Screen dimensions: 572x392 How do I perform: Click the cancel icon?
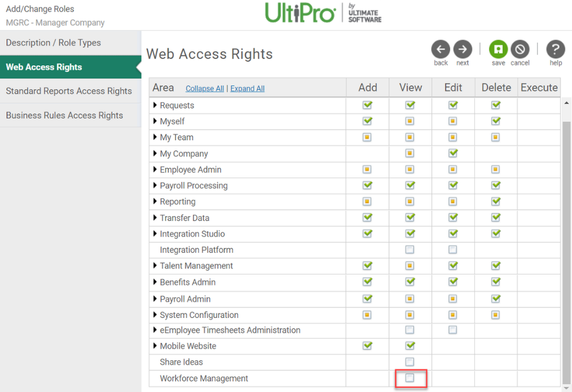point(520,50)
